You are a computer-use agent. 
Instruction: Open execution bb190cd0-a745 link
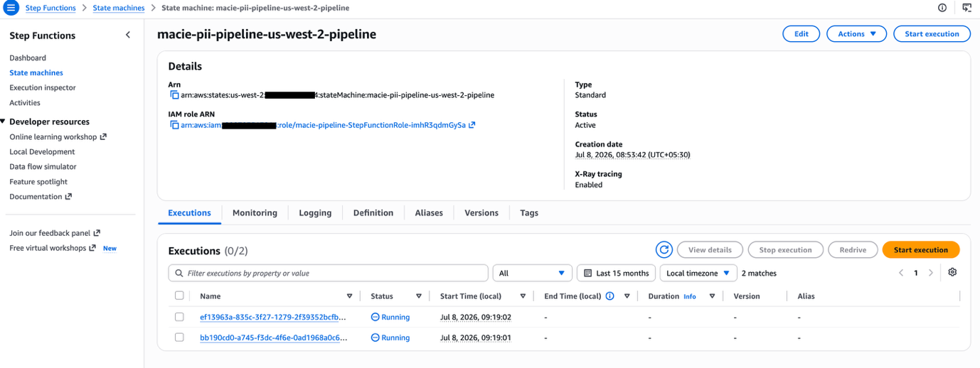coord(273,338)
